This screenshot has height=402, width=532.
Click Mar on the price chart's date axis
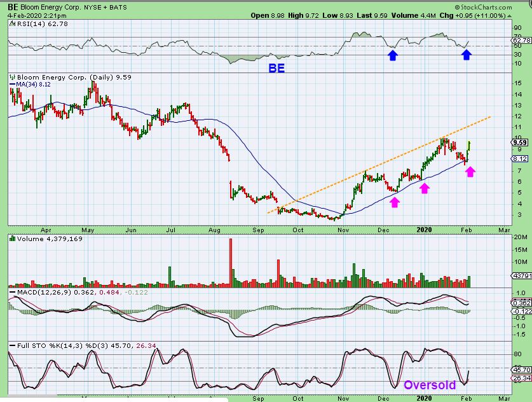coord(504,230)
